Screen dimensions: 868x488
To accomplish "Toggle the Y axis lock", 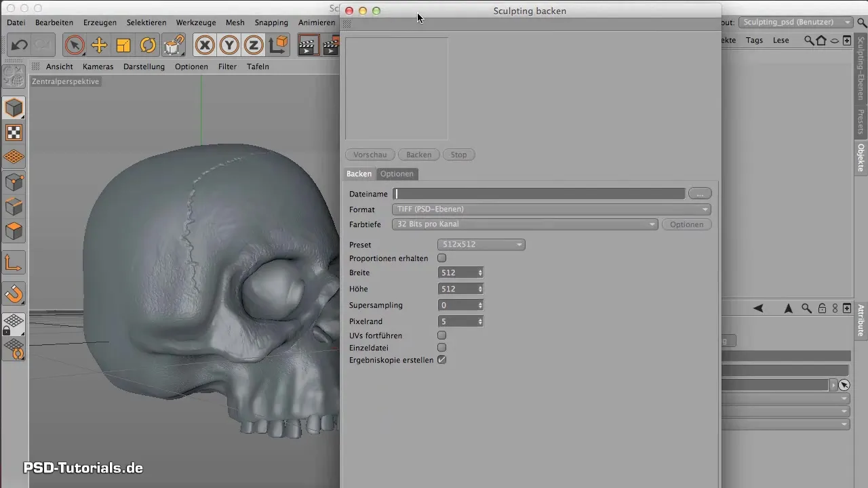I will (230, 45).
